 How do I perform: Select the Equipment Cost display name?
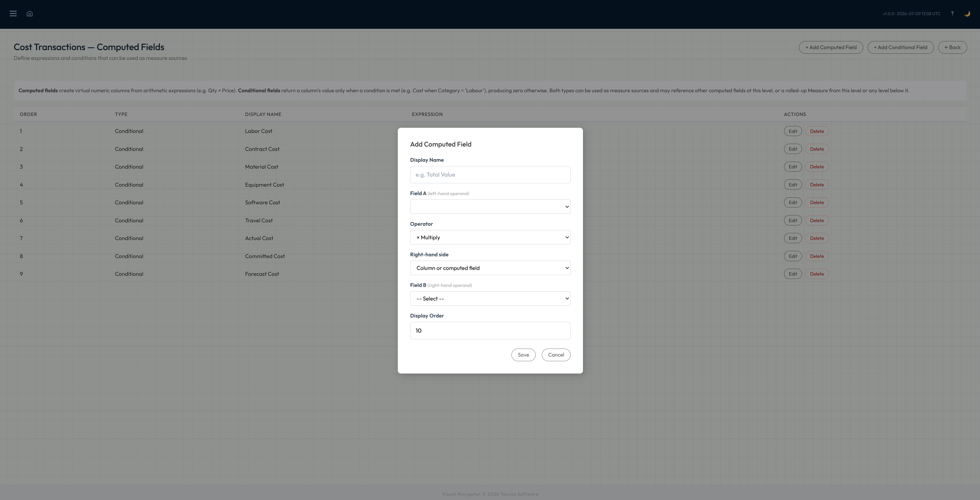[x=264, y=185]
